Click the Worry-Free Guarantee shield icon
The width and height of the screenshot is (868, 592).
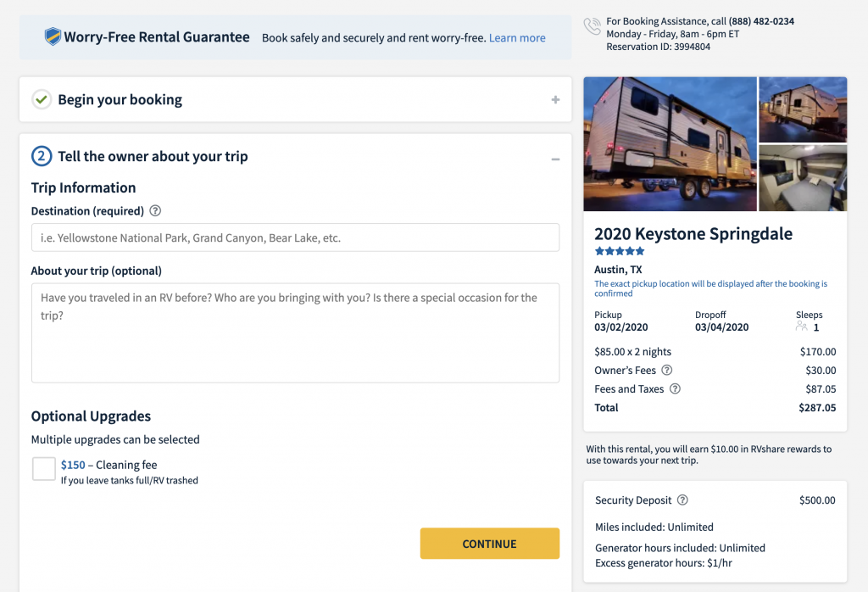click(53, 36)
